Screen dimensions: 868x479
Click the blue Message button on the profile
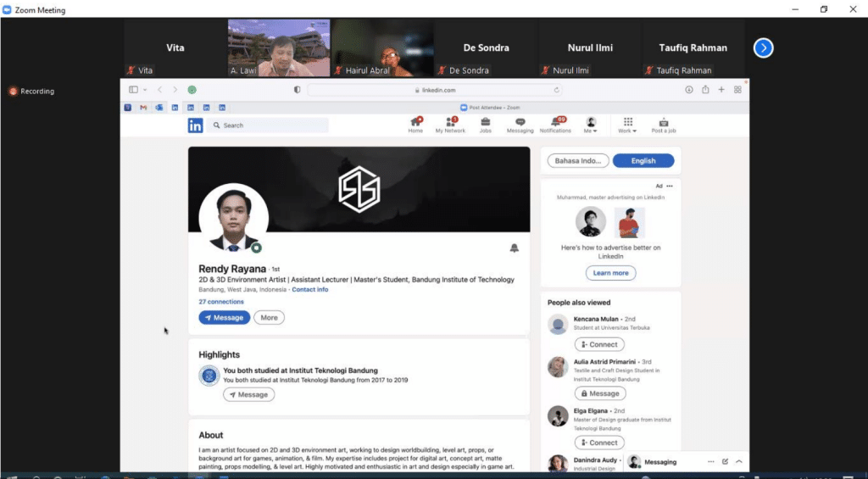click(x=224, y=318)
